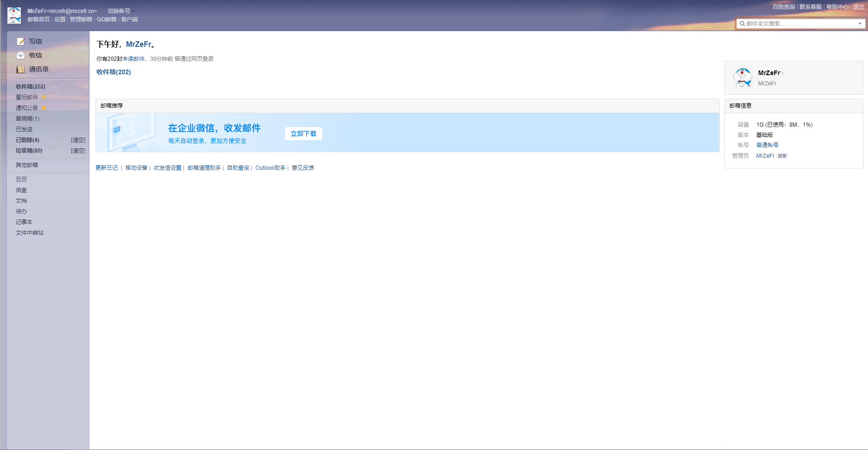This screenshot has width=868, height=450.
Task: Open 更新日记 link
Action: [107, 167]
